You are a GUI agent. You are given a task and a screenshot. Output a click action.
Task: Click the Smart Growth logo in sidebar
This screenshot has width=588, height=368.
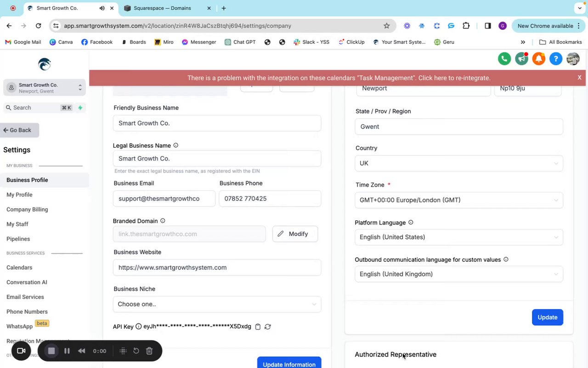tap(45, 64)
